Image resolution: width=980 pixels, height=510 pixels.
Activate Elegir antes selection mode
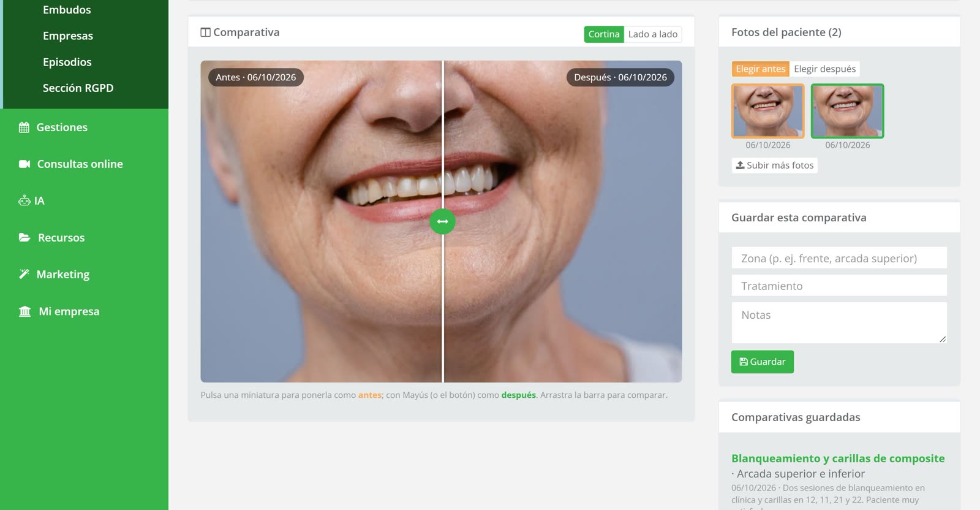(760, 69)
